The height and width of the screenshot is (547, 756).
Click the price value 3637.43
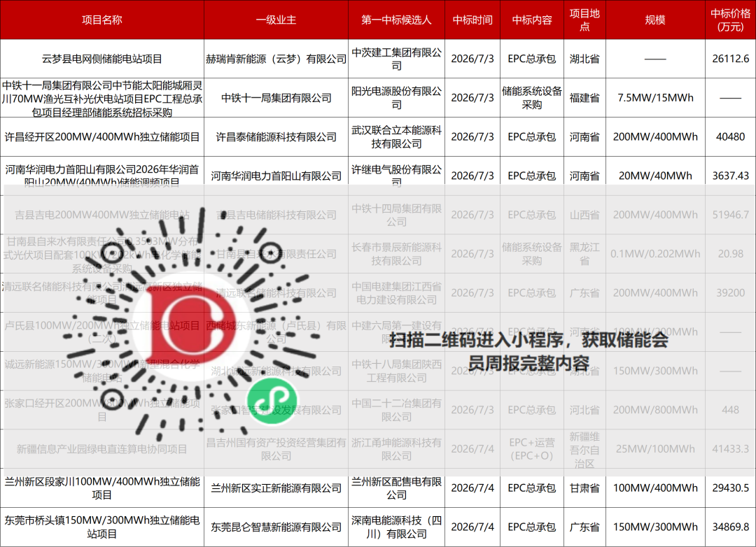click(730, 176)
